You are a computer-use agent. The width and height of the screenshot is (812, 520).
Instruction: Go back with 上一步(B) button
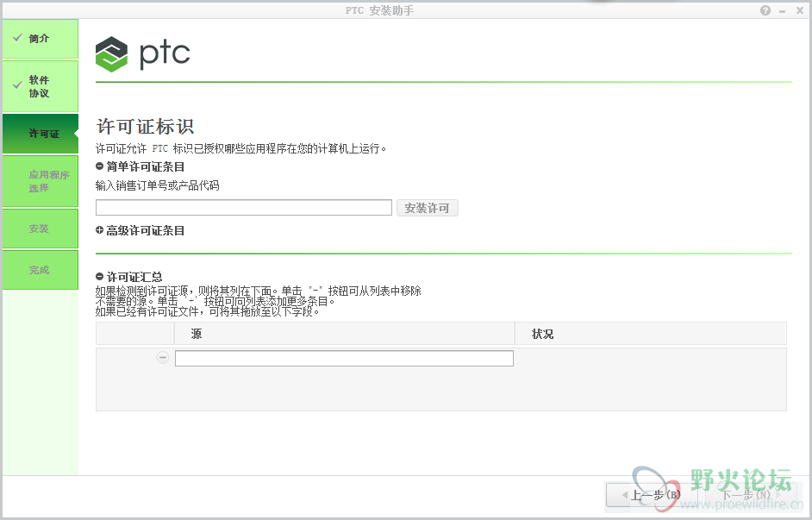(651, 495)
